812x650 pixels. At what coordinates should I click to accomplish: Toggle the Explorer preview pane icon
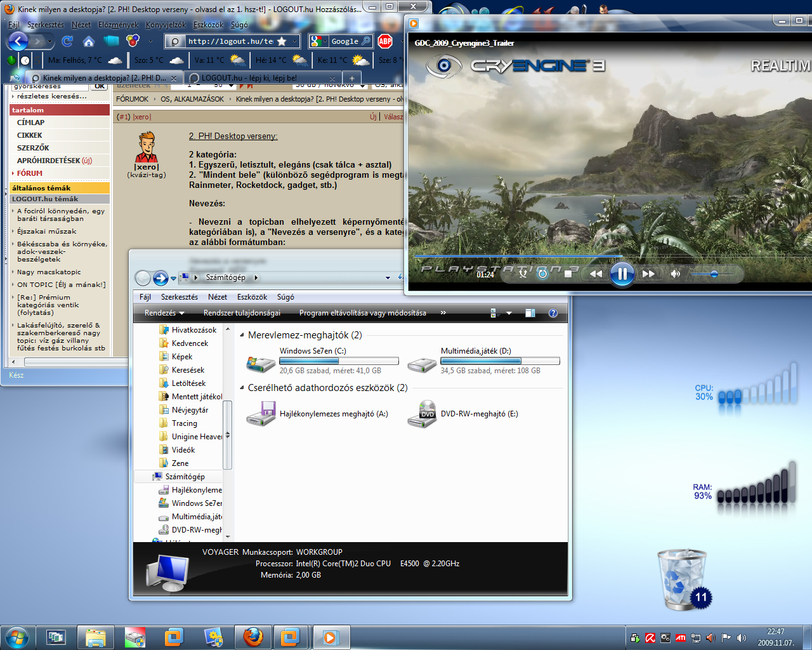click(530, 313)
